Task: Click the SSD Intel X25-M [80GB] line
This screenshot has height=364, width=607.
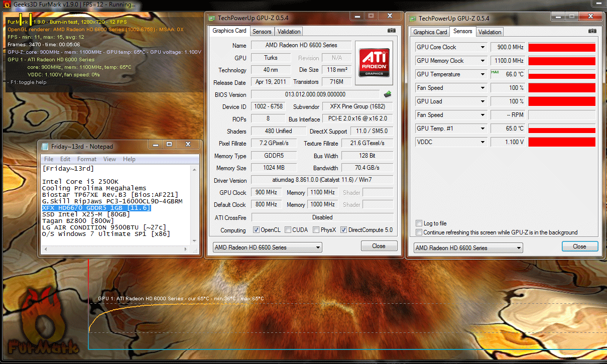Action: 86,214
